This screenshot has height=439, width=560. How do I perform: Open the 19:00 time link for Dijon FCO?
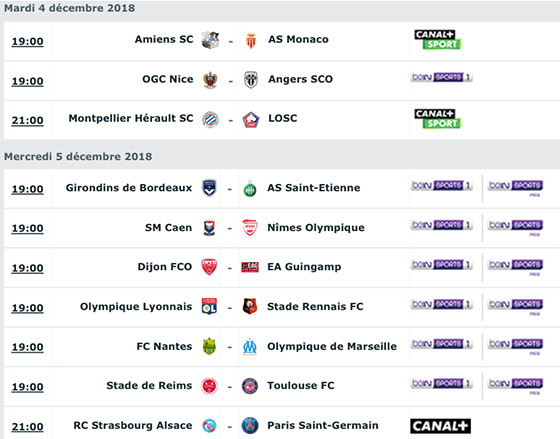pyautogui.click(x=28, y=268)
